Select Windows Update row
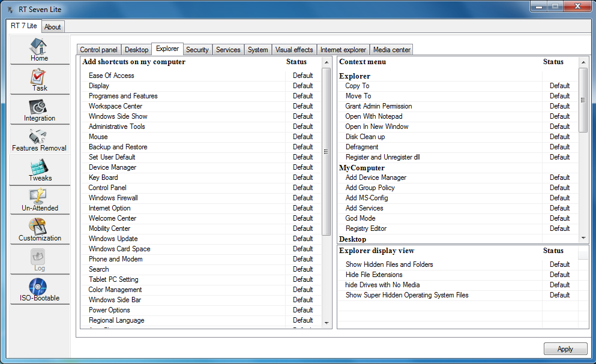596x364 pixels. pyautogui.click(x=201, y=239)
